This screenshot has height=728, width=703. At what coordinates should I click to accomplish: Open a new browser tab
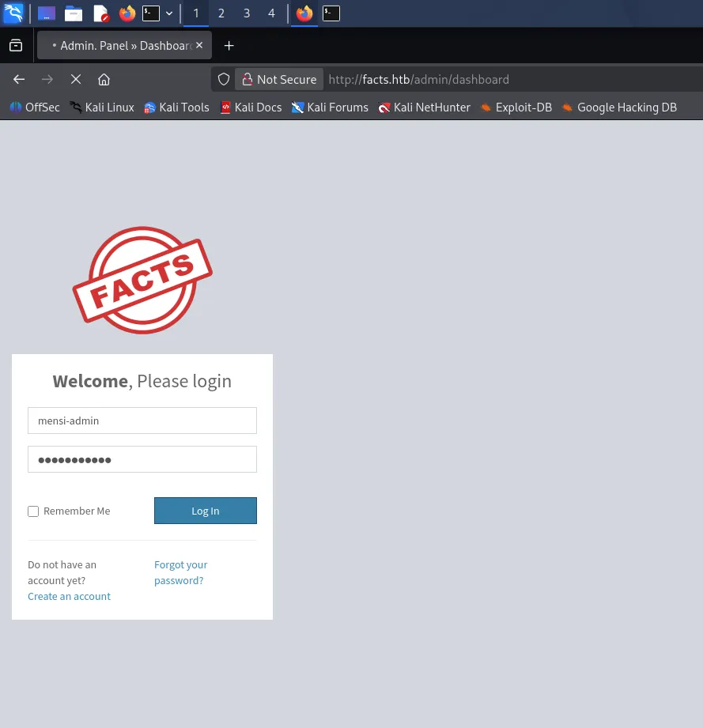[x=229, y=46]
